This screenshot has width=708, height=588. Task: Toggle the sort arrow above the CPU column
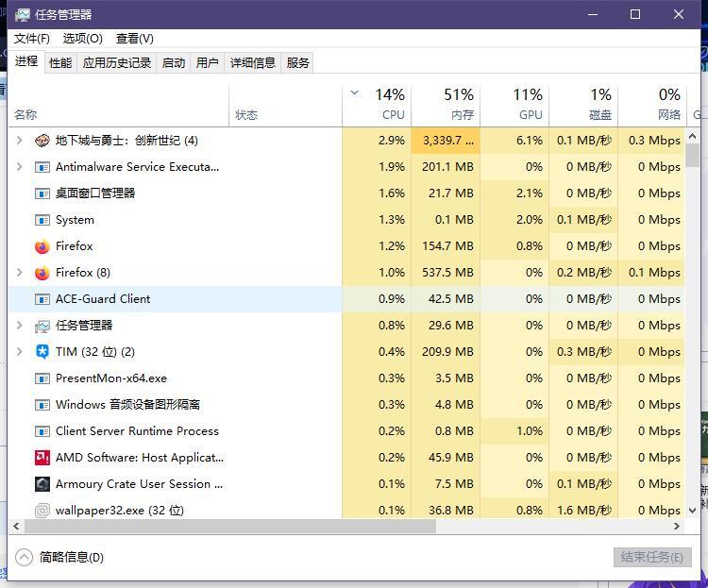coord(355,93)
